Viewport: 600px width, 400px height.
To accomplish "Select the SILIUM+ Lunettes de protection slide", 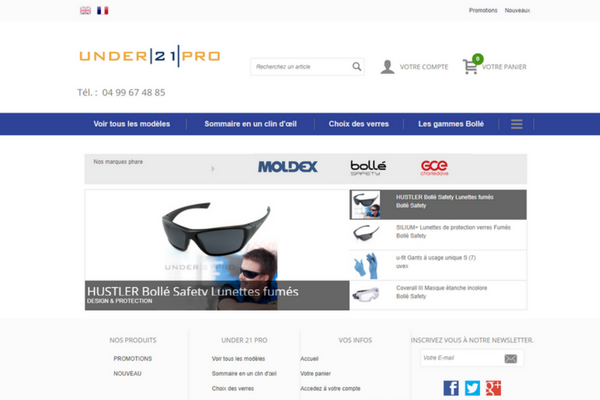I will pos(438,235).
